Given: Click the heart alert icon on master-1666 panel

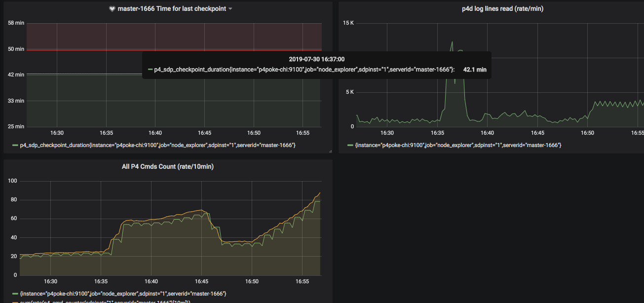Looking at the screenshot, I should pyautogui.click(x=112, y=9).
